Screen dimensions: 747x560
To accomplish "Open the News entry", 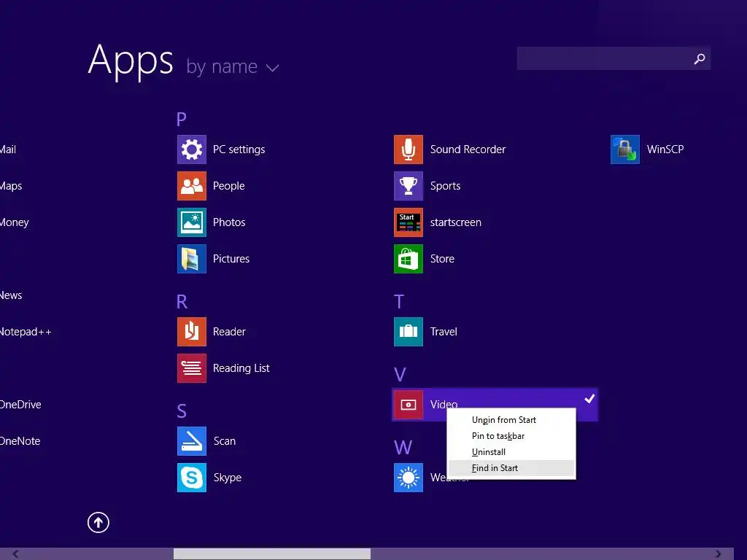I will point(11,295).
